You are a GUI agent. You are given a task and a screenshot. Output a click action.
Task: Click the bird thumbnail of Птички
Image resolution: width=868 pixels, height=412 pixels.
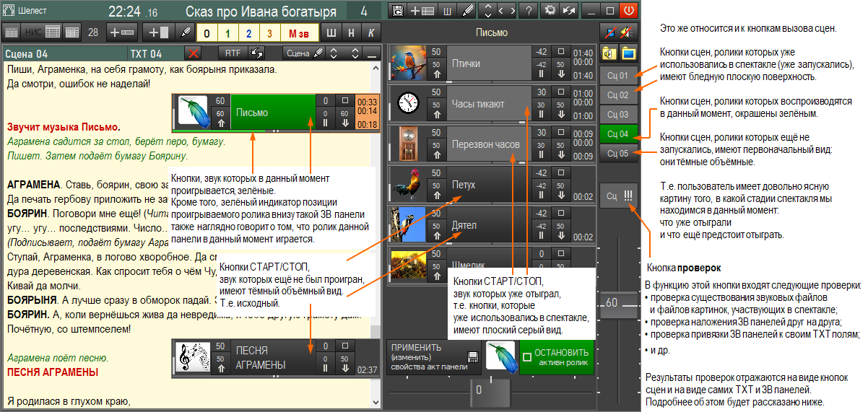tap(409, 63)
